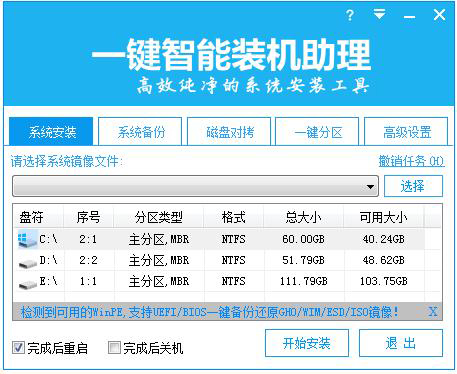Click the 2:2 sequence number cell
Screen dimensions: 457x374
click(x=88, y=260)
